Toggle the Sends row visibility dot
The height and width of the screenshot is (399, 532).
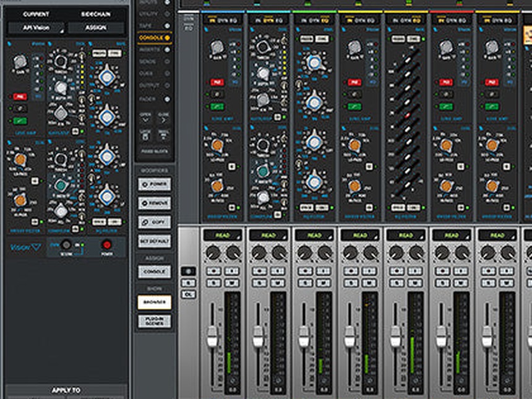(167, 61)
